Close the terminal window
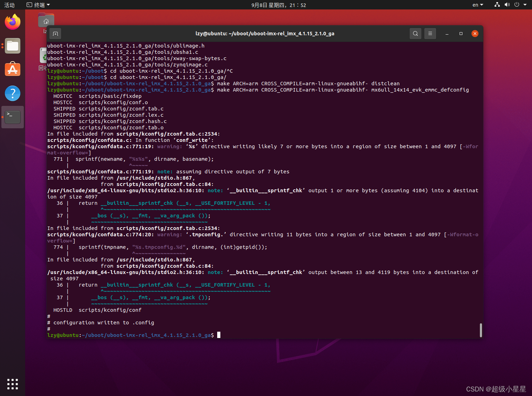Screen dimensions: 532x396 (475, 34)
